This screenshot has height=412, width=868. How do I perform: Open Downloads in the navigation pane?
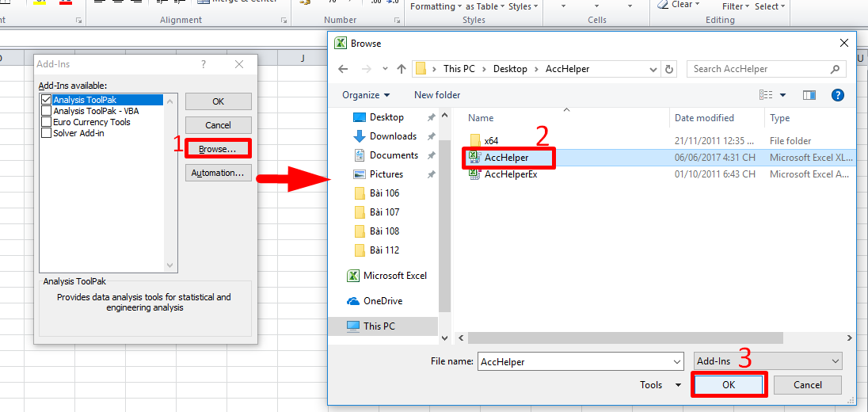coord(393,136)
